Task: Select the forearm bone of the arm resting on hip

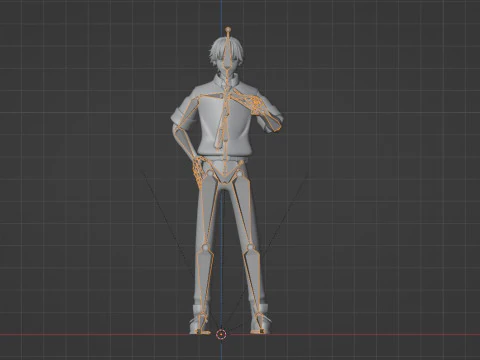Action: 186,143
